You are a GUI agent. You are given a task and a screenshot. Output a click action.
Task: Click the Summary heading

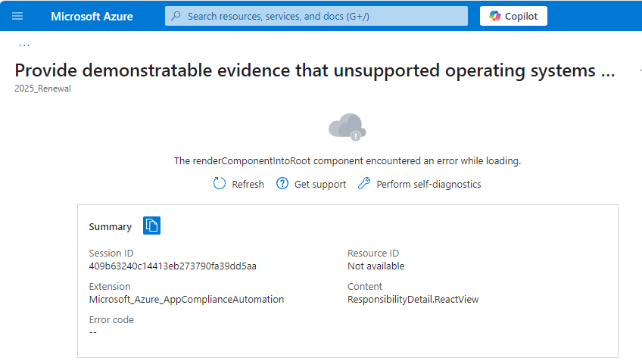click(x=110, y=226)
